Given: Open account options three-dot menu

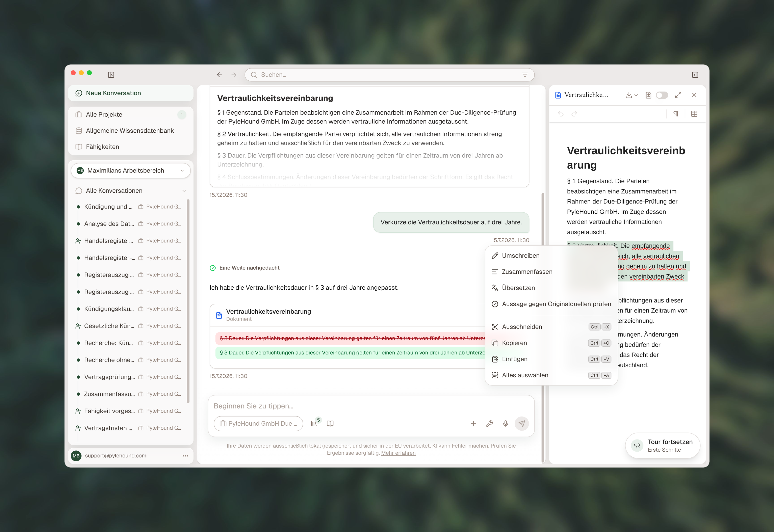Looking at the screenshot, I should [x=185, y=456].
